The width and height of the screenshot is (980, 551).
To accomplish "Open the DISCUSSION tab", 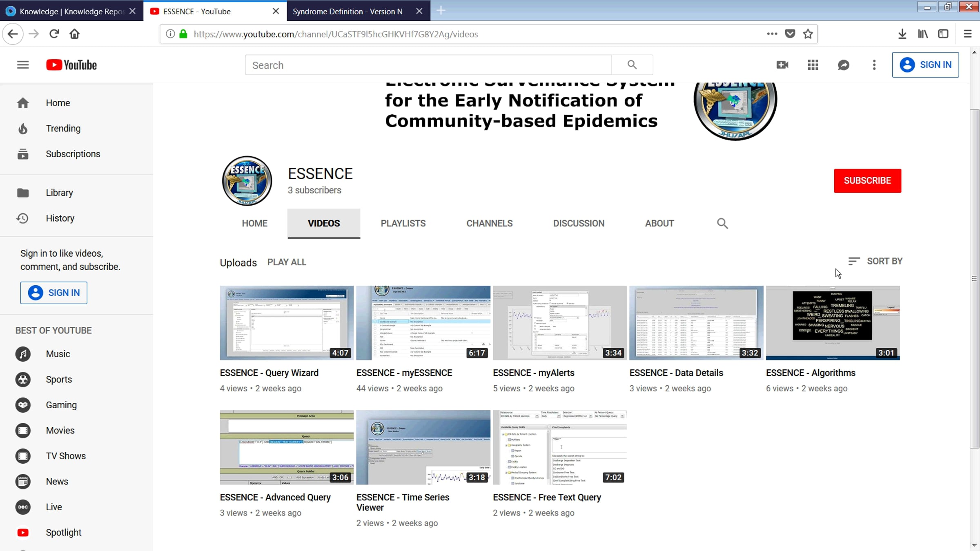I will (579, 223).
